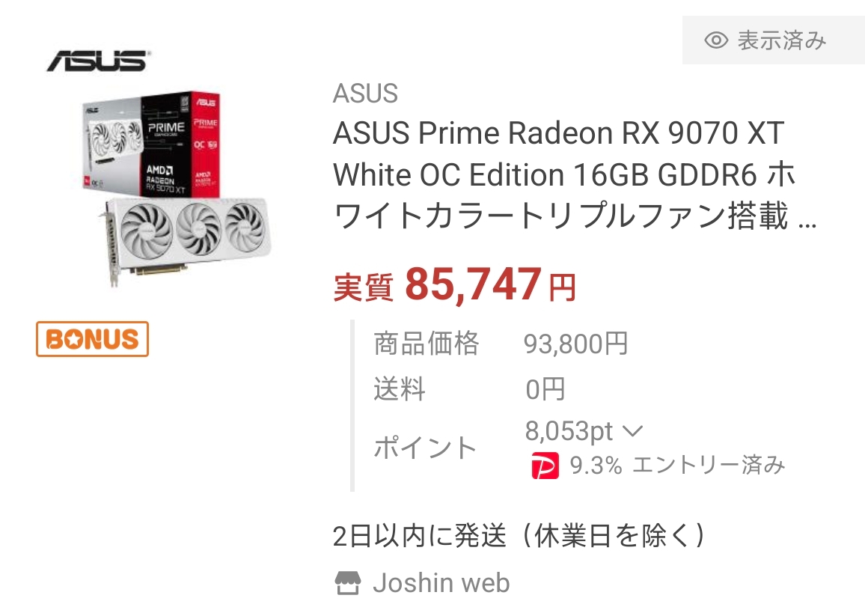Click the orange BONUS badge

(x=93, y=339)
